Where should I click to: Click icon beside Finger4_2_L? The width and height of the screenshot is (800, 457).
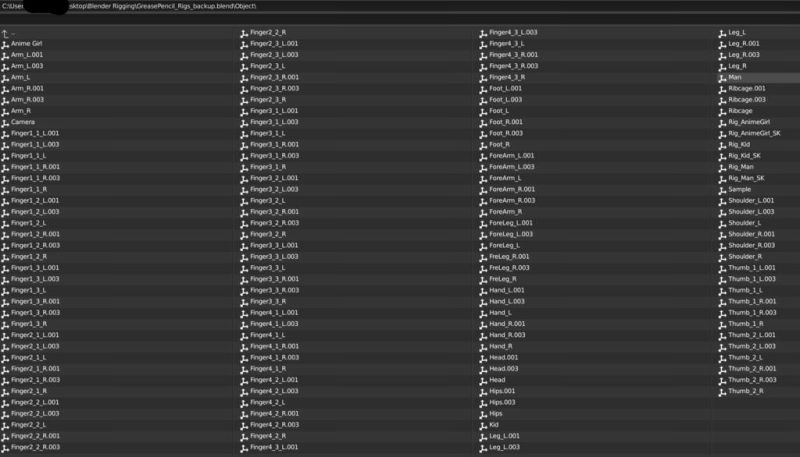click(244, 403)
